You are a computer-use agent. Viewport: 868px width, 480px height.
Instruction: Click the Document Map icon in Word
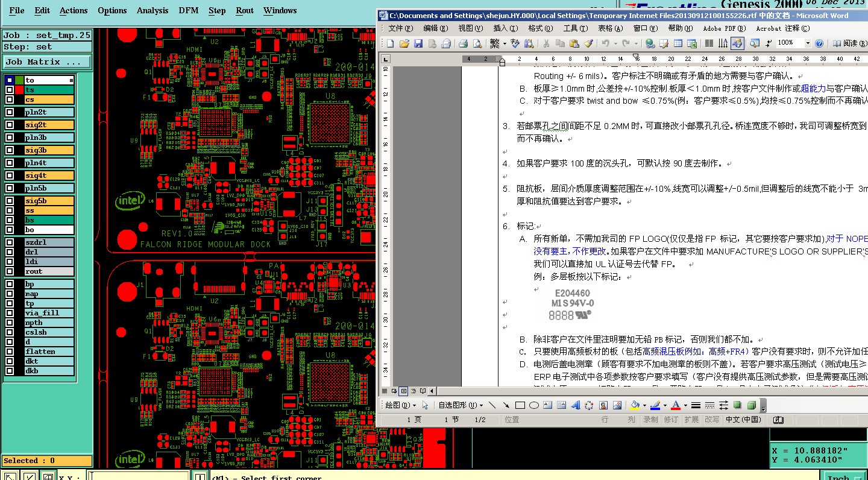pos(755,43)
